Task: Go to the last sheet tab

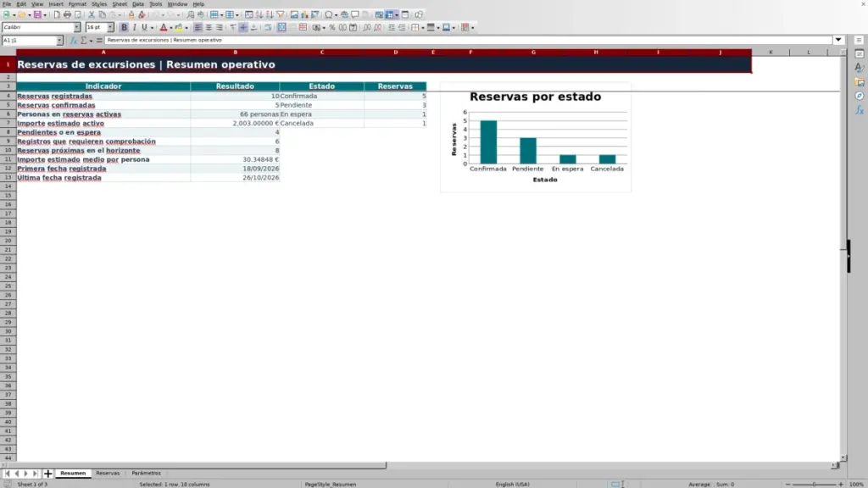Action: (35, 474)
